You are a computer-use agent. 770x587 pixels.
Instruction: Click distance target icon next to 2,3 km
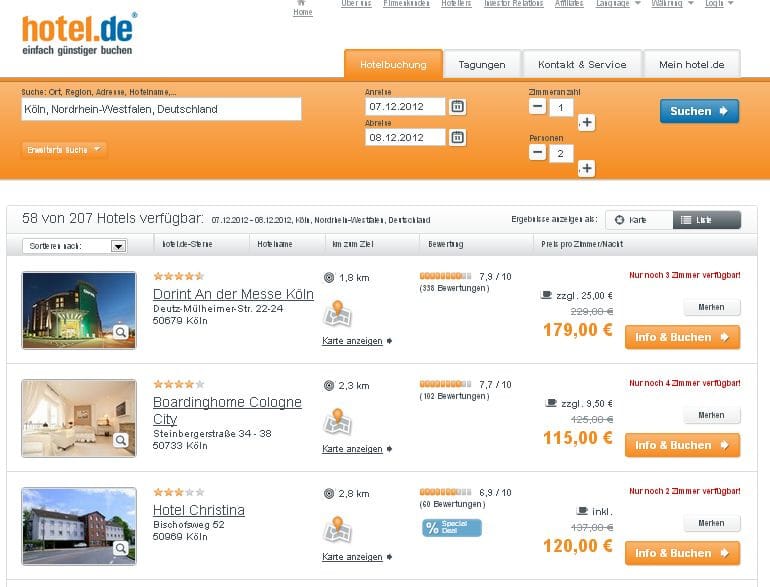pos(329,386)
